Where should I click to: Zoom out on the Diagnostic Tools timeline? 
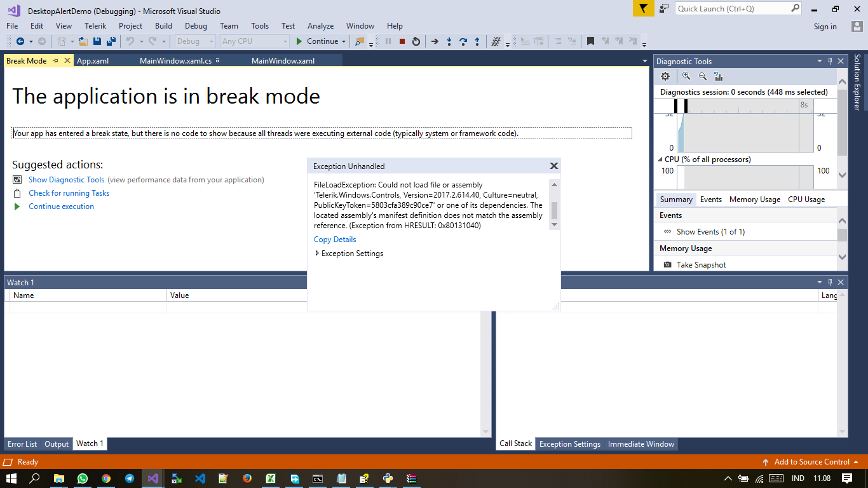pos(703,76)
